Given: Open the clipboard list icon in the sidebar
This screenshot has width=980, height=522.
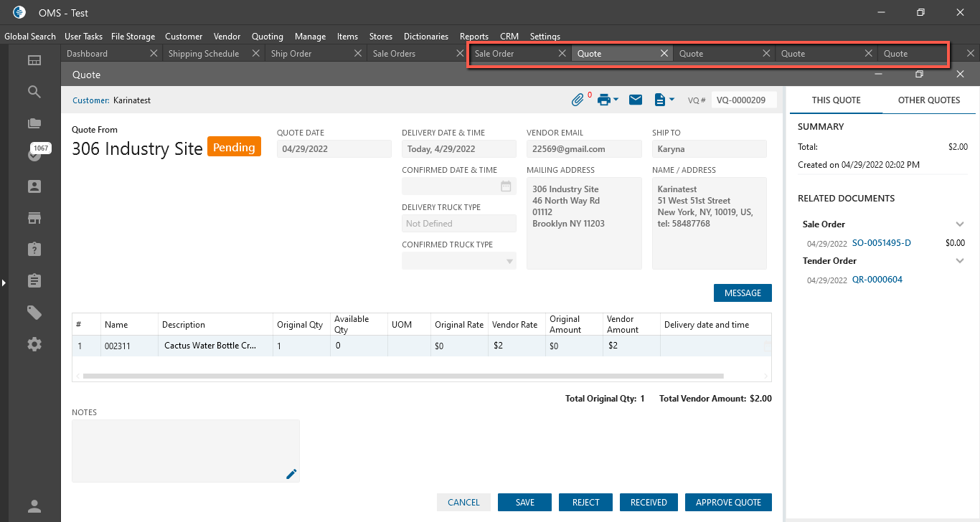Looking at the screenshot, I should pos(34,280).
